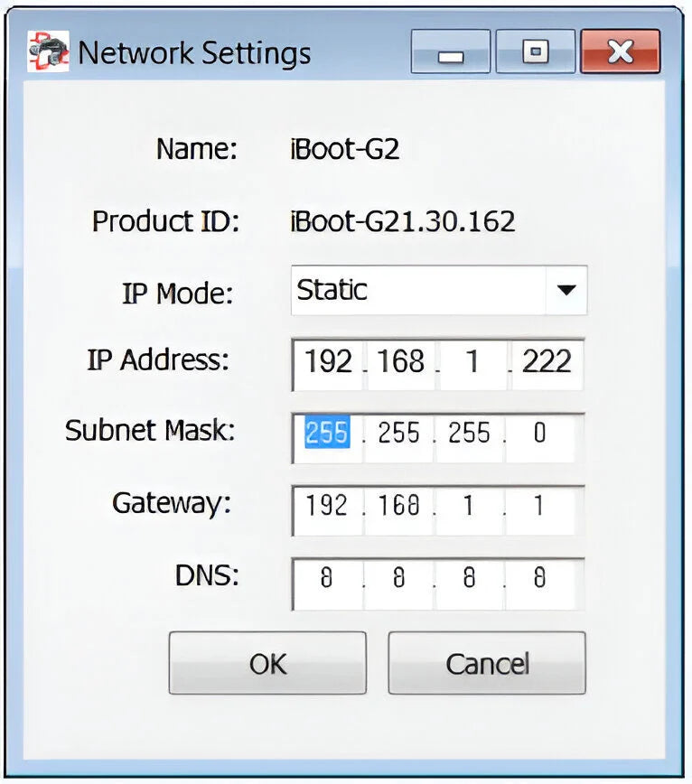The height and width of the screenshot is (784, 692).
Task: Focus the last octet of DNS
Action: point(540,578)
